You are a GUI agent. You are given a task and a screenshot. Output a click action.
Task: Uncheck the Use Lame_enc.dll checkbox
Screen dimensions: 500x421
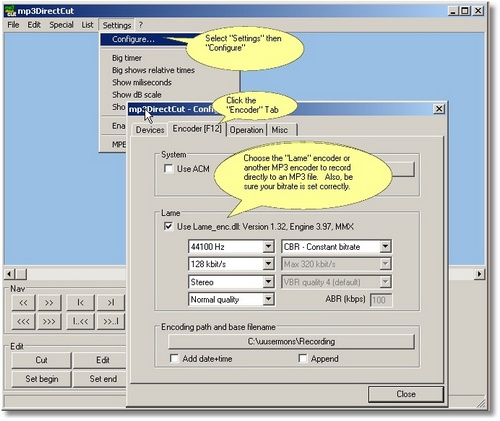tap(169, 227)
